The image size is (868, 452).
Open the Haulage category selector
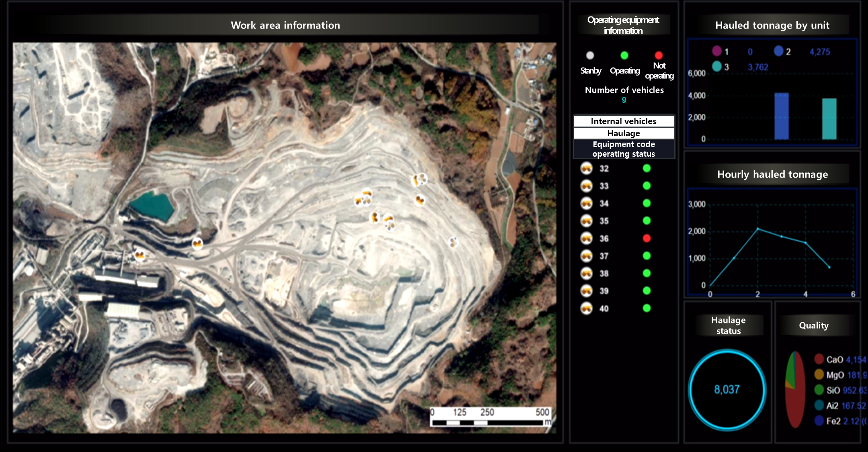tap(624, 133)
